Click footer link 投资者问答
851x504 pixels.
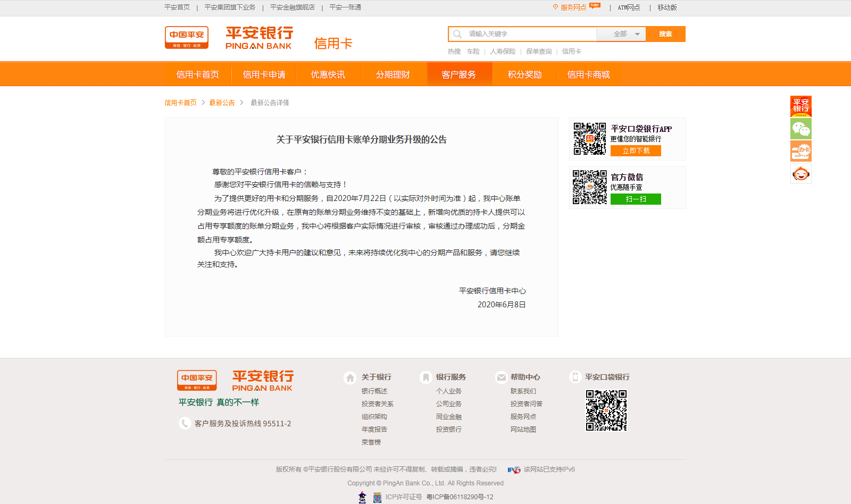pos(527,404)
